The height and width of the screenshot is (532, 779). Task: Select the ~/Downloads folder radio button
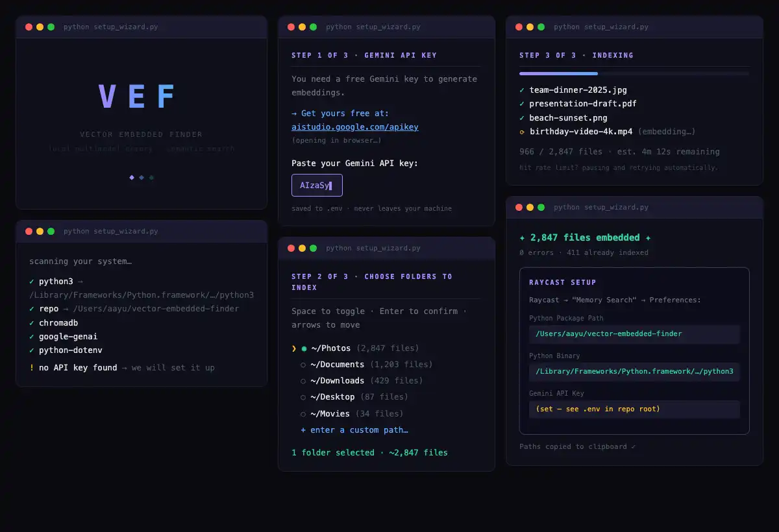click(x=303, y=381)
